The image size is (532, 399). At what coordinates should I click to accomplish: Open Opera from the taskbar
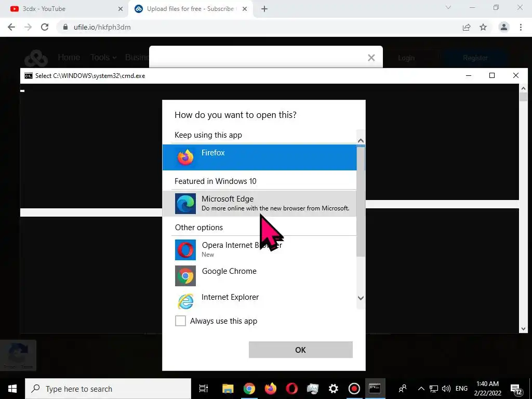pos(291,389)
